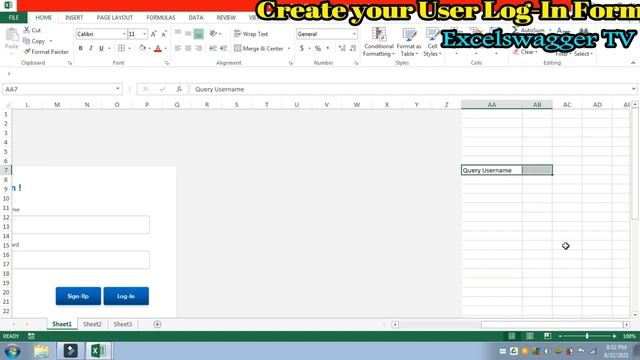
Task: Open Cell Styles gallery
Action: point(432,42)
